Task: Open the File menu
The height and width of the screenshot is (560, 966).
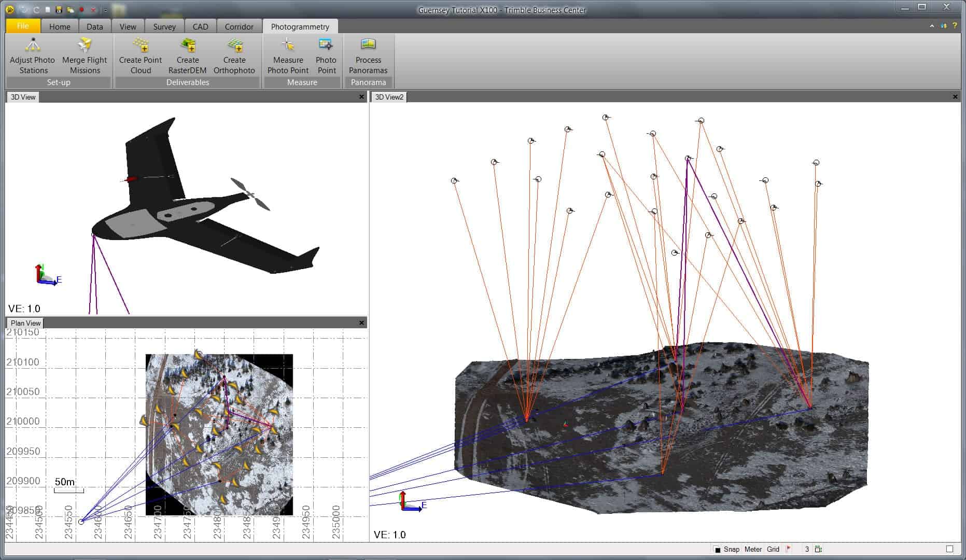Action: point(22,25)
